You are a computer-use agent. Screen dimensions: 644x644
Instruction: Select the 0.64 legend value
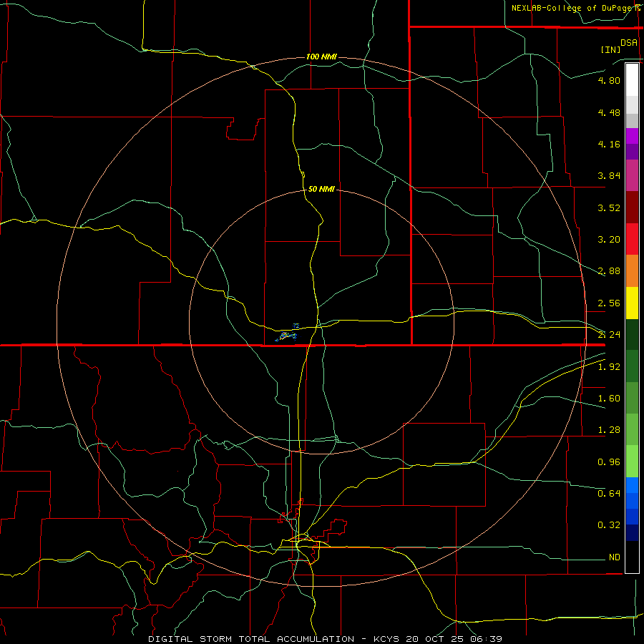pyautogui.click(x=609, y=493)
